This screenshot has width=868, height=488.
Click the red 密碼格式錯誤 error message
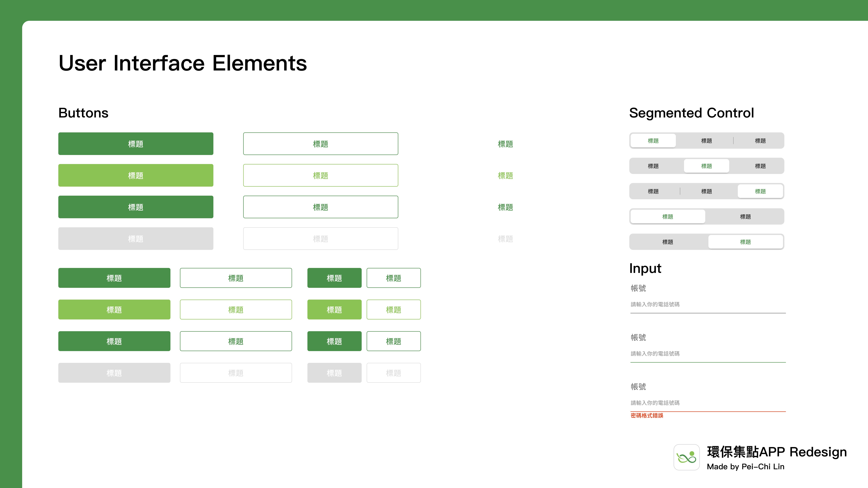pos(647,416)
